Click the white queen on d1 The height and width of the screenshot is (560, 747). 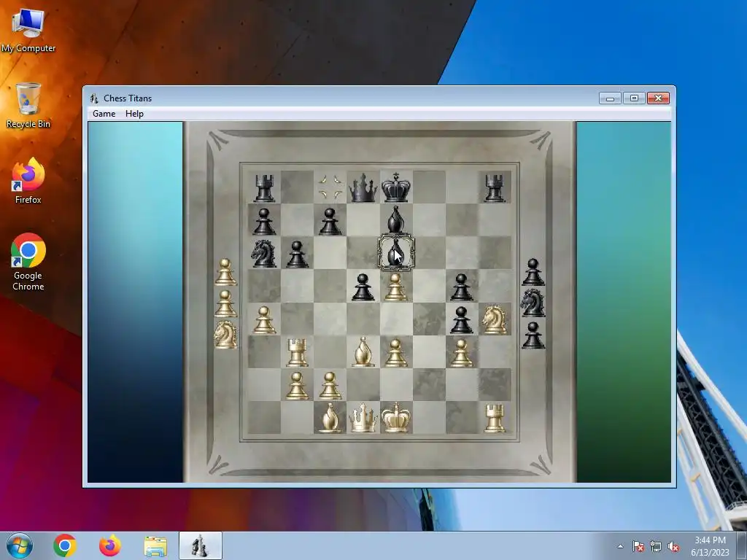(363, 418)
